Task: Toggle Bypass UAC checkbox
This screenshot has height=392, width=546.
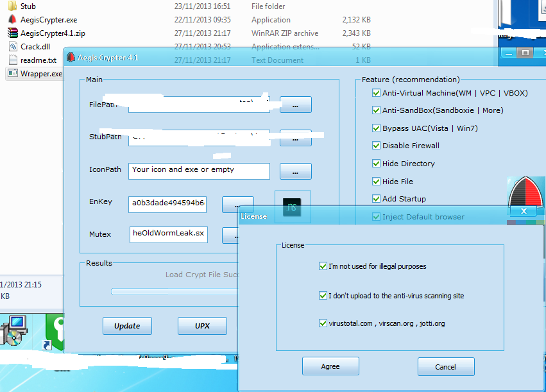Action: click(376, 128)
